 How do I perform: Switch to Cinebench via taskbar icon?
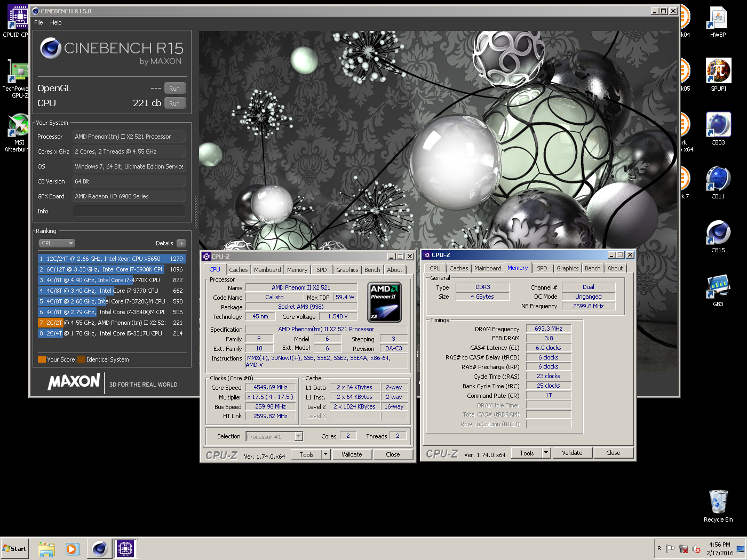point(100,549)
